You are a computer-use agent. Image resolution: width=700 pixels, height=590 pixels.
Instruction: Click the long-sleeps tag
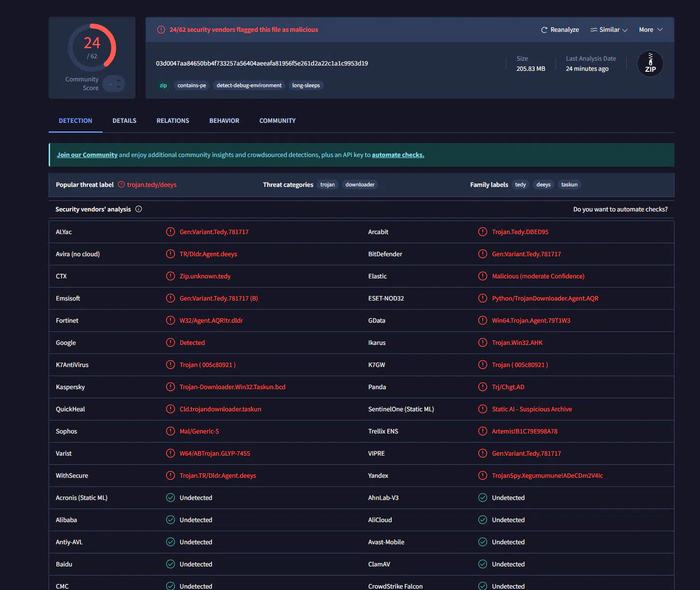coord(306,85)
